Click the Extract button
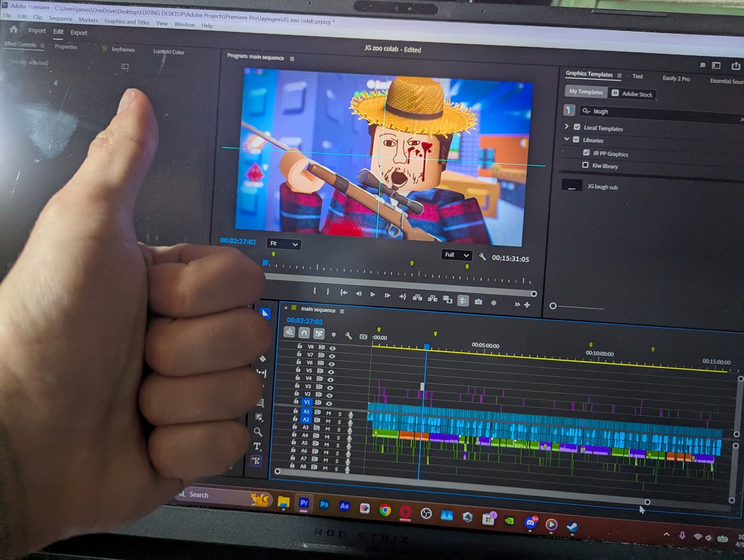 tap(433, 299)
